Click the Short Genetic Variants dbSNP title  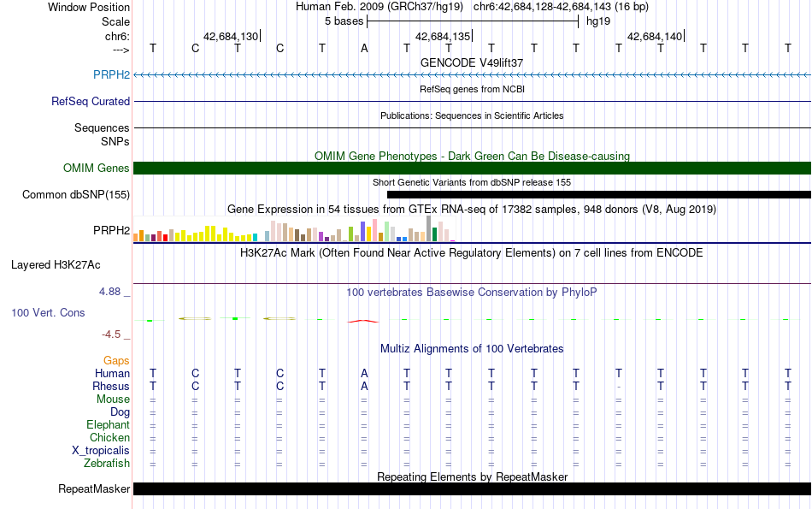[x=472, y=182]
